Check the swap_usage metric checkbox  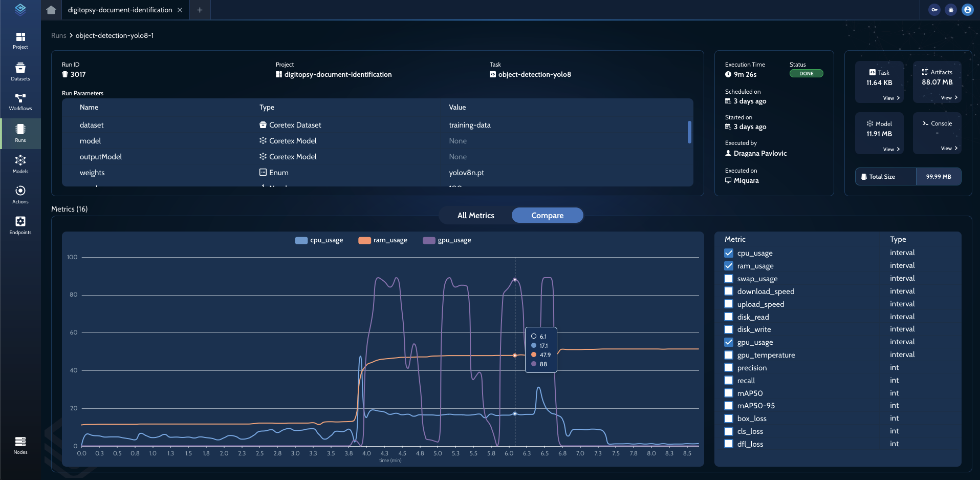(729, 279)
